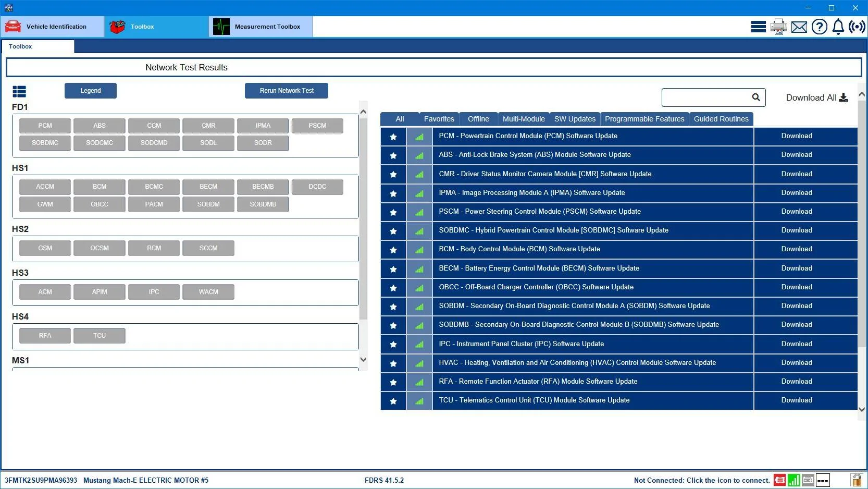Image resolution: width=868 pixels, height=489 pixels.
Task: Click the gray device icon in status bar
Action: 808,480
